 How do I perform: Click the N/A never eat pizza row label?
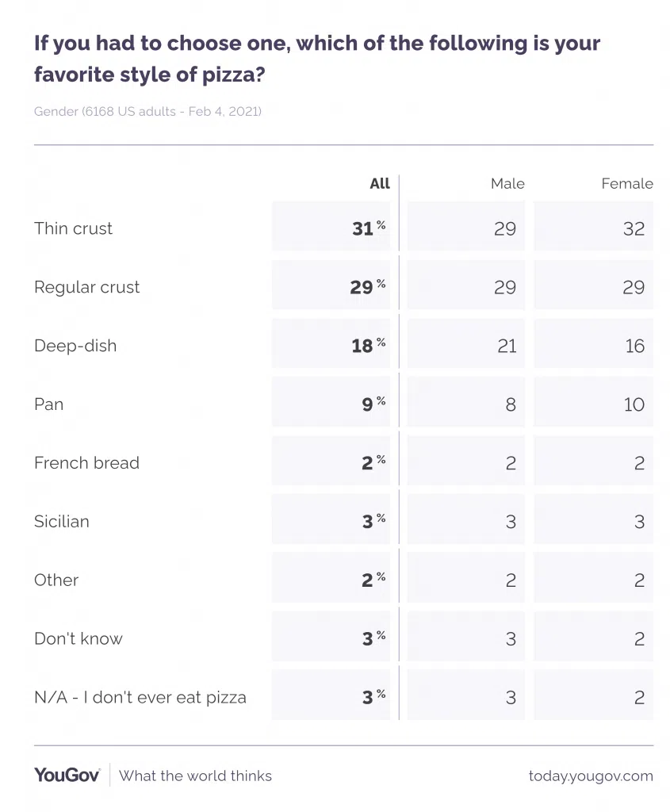coord(140,698)
